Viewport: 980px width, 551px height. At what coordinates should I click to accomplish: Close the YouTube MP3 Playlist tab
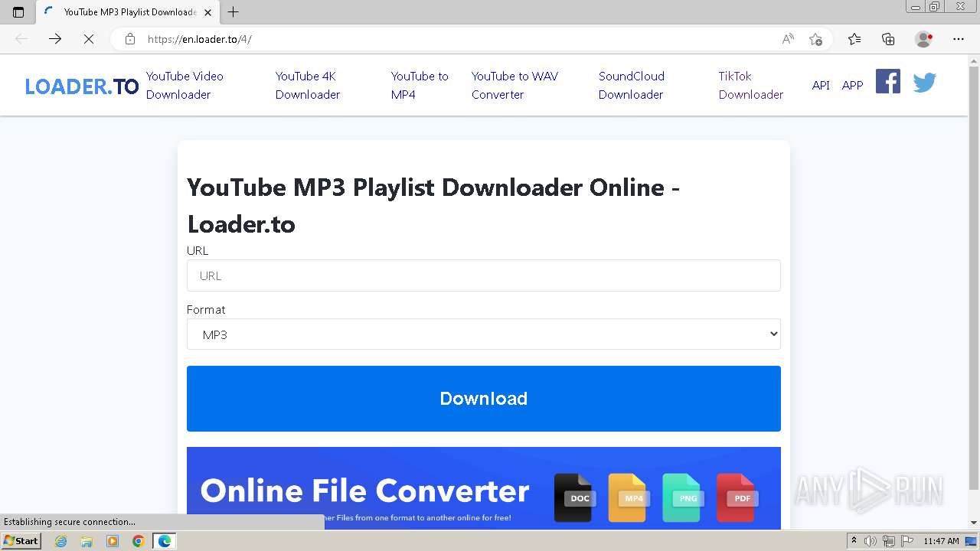[x=209, y=12]
